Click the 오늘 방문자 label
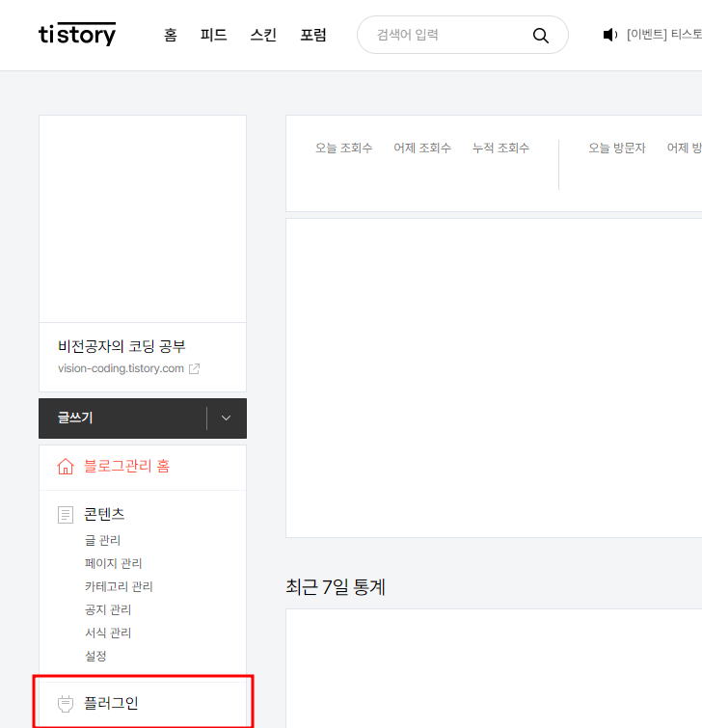Image resolution: width=702 pixels, height=728 pixels. (x=617, y=148)
